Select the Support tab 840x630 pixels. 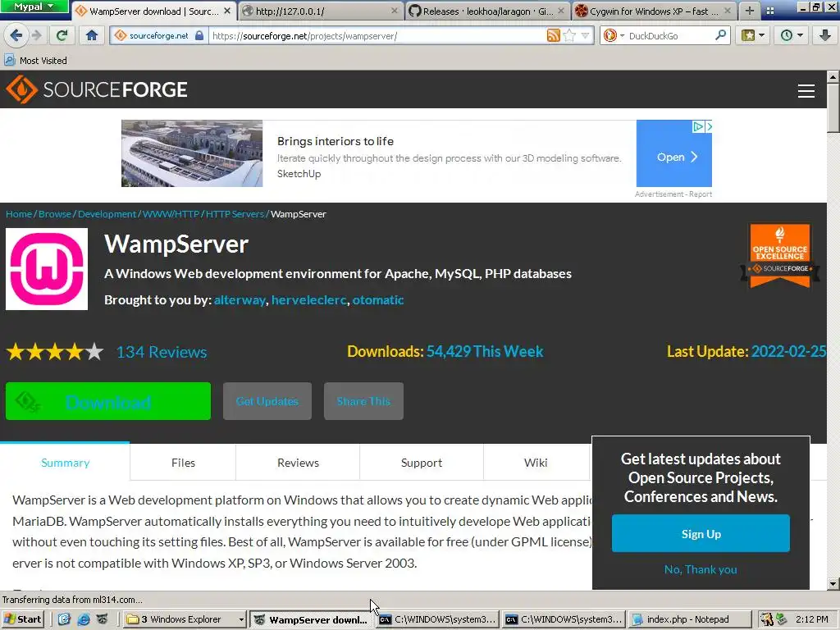[x=422, y=463]
